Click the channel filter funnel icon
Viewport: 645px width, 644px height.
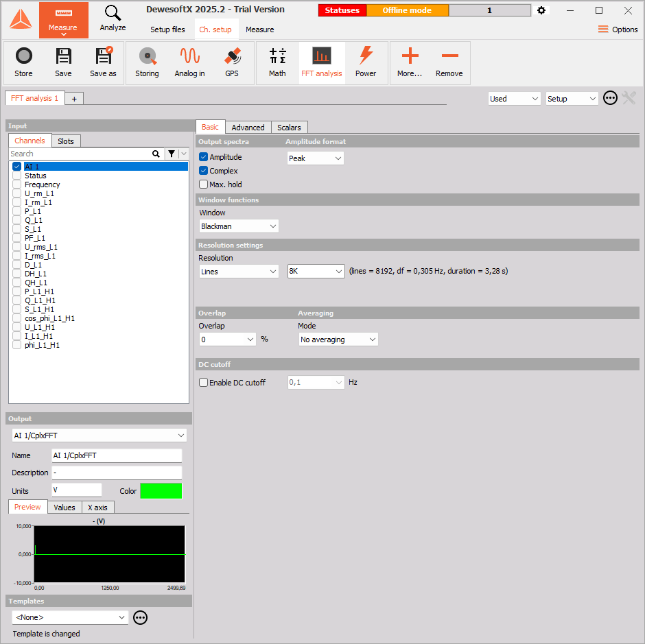point(172,154)
